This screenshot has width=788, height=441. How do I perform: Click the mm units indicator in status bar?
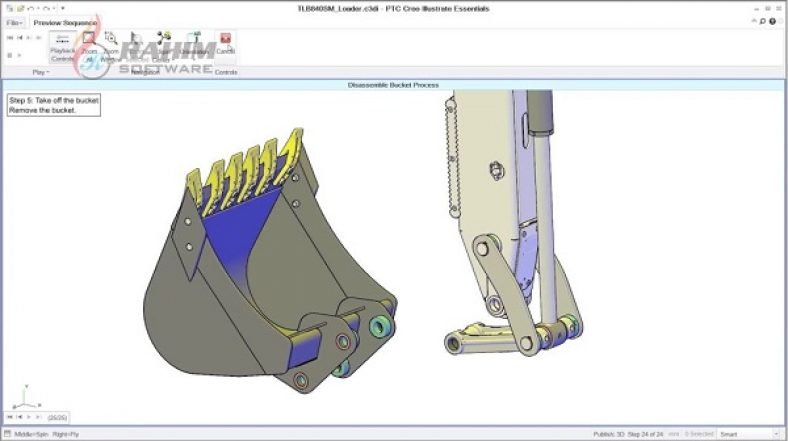(x=674, y=434)
